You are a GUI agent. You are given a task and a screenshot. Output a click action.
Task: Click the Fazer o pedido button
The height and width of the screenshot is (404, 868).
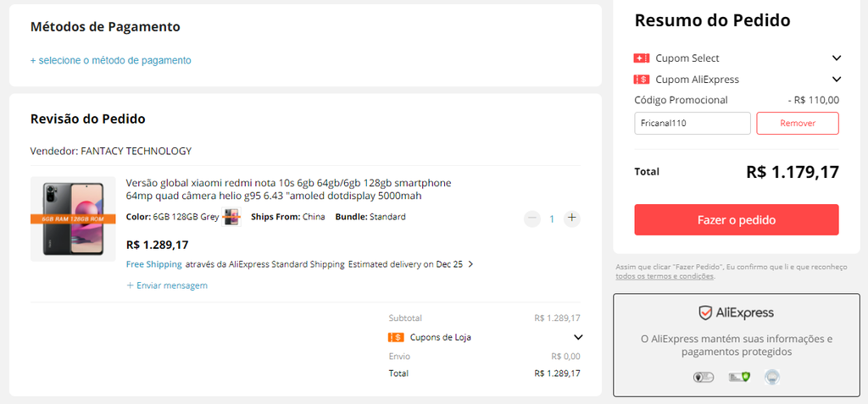point(737,219)
